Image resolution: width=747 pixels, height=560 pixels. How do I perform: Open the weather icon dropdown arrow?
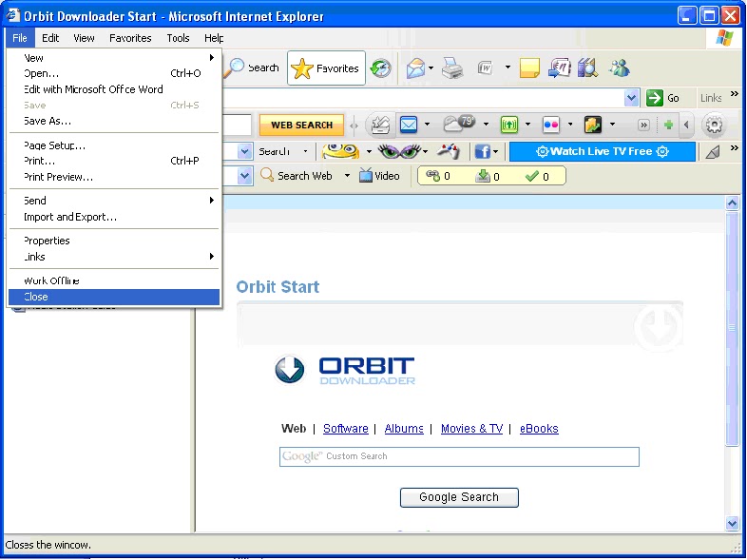point(486,125)
